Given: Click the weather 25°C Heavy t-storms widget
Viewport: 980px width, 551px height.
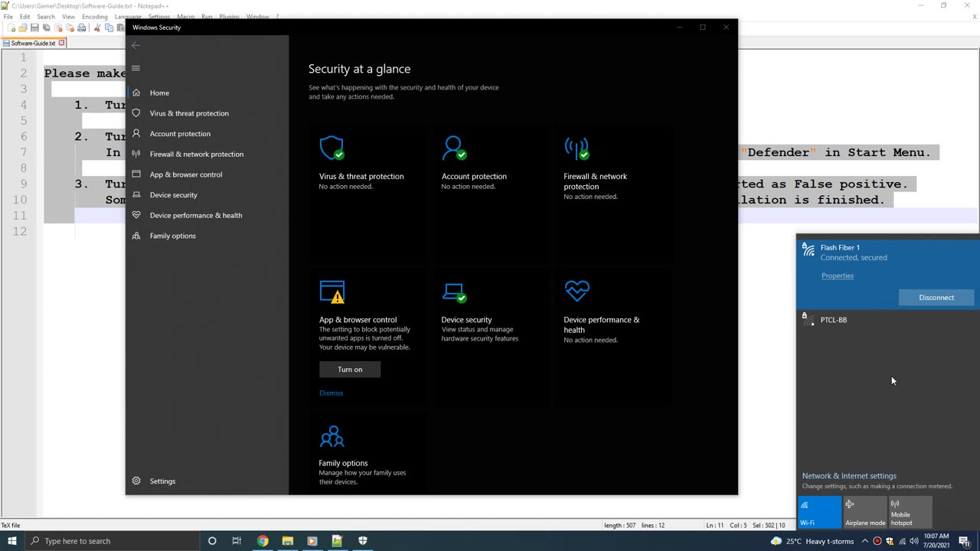Looking at the screenshot, I should 812,541.
